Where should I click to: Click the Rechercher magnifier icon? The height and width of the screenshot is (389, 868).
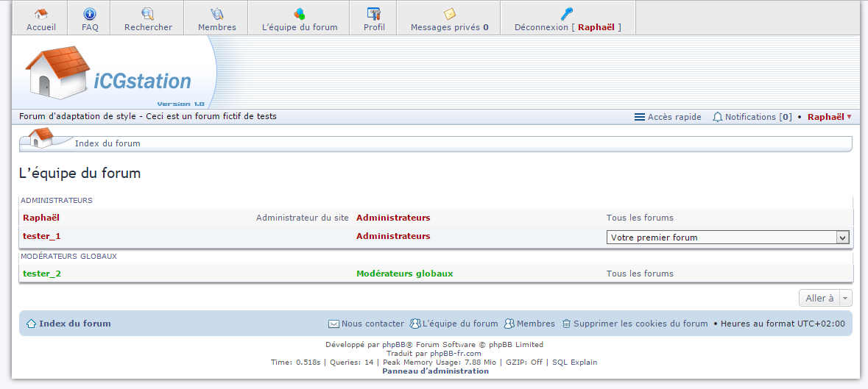click(x=148, y=13)
